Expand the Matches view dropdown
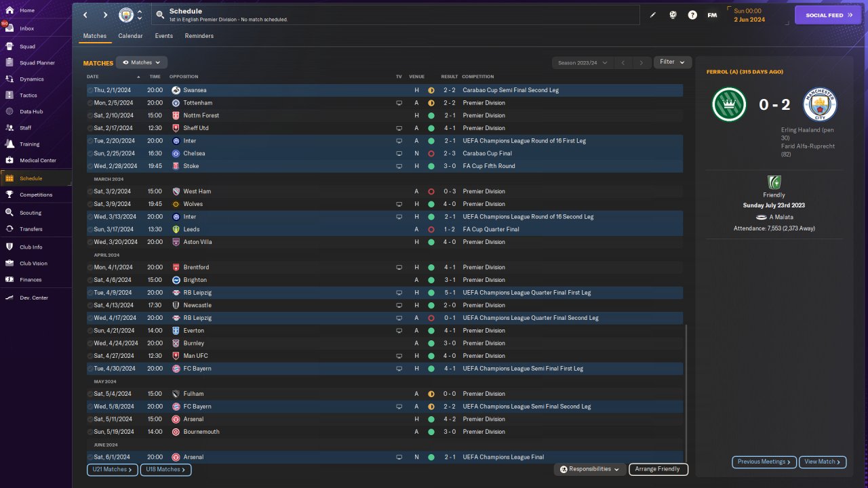The width and height of the screenshot is (868, 488). 142,62
